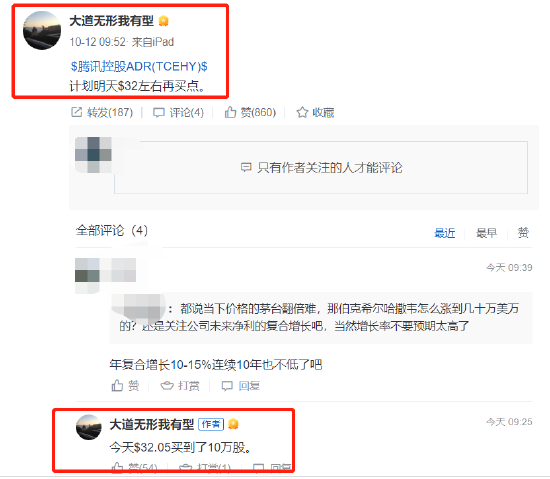Click gold verified badge beside post author name
The width and height of the screenshot is (550, 479).
(163, 21)
